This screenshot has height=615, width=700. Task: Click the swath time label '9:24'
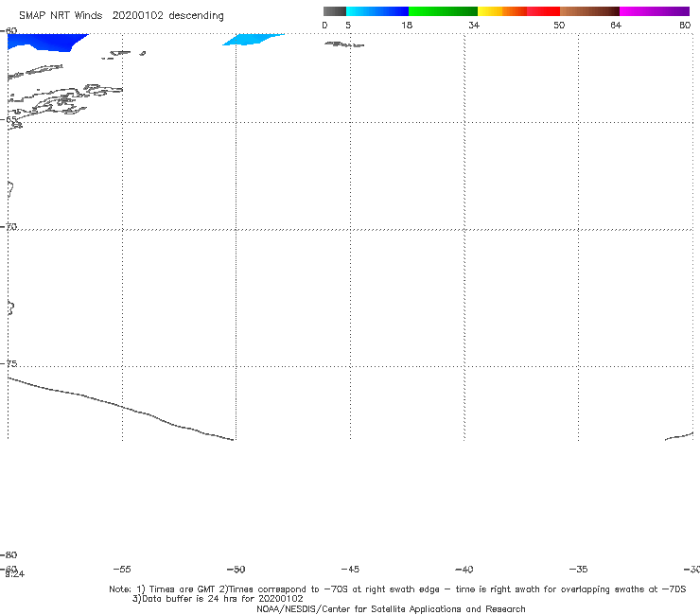pos(15,574)
